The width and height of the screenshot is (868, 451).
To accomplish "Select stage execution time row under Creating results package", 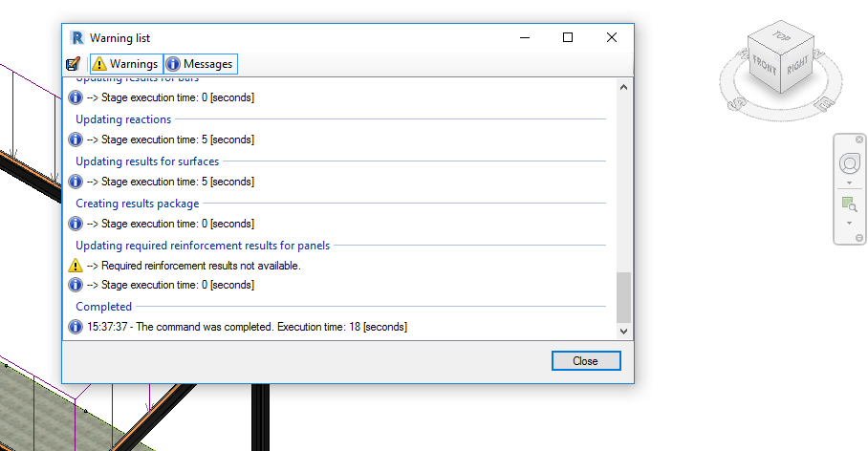I will pos(170,224).
